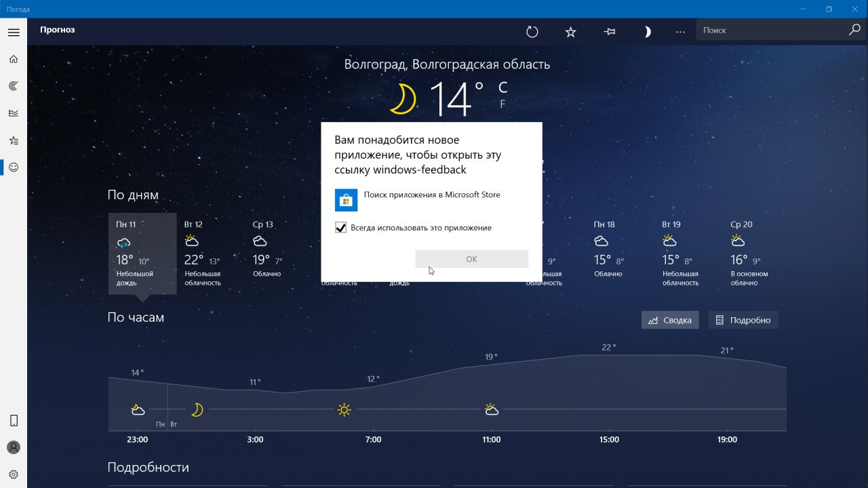
Task: Switch hourly view to Сводка
Action: 670,320
